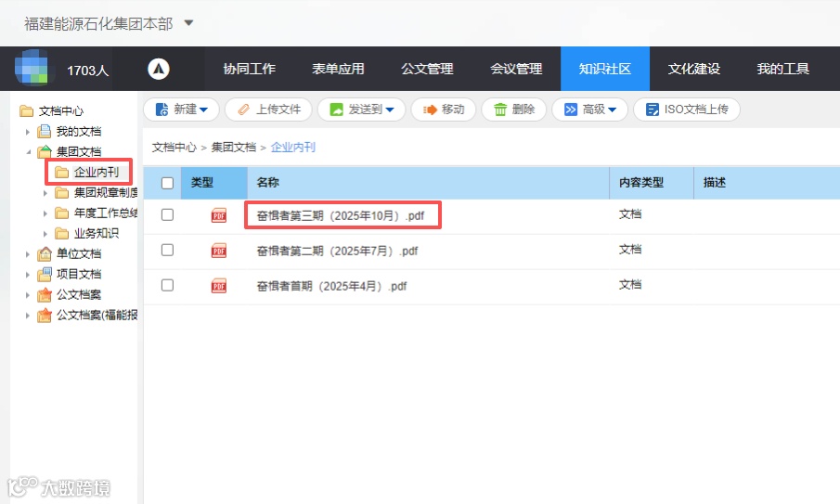Viewport: 840px width, 504px height.
Task: Click the 集团规章制度 folder icon
Action: [61, 192]
